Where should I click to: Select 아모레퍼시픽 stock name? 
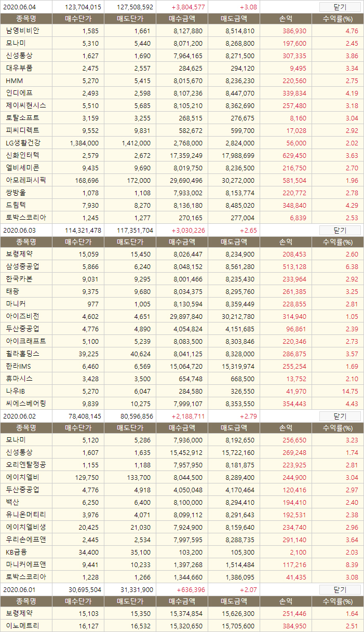click(x=26, y=180)
